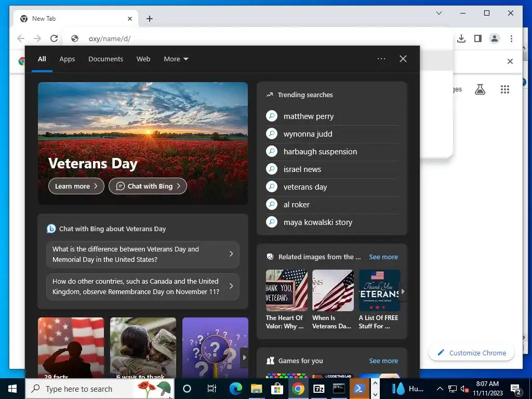Screen dimensions: 532x399
Task: Open Microsoft Store from taskbar
Action: tap(277, 389)
